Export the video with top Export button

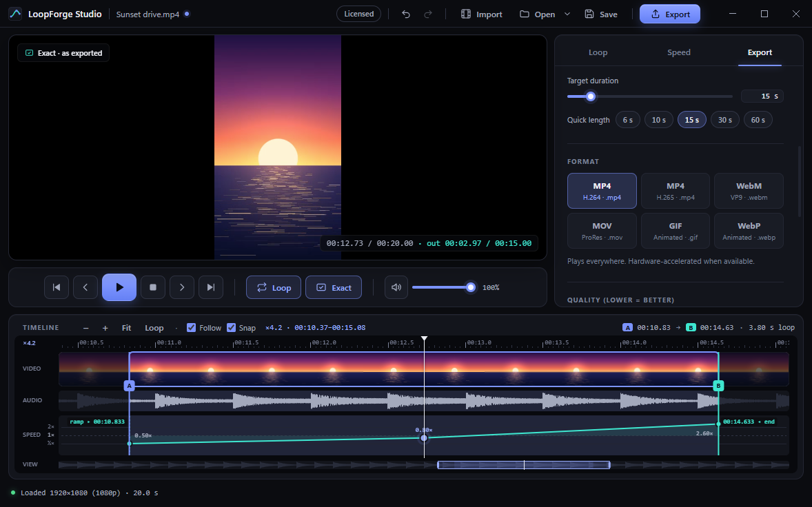pyautogui.click(x=669, y=14)
